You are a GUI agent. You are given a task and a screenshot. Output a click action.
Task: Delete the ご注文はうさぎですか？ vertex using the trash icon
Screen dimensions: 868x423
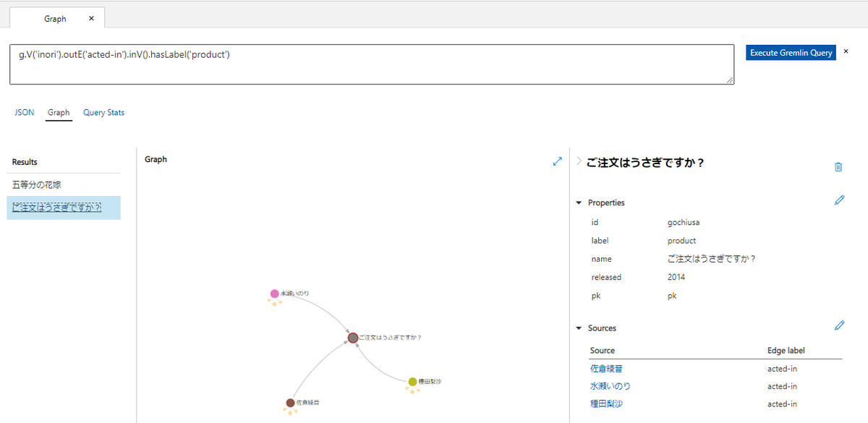pos(838,166)
